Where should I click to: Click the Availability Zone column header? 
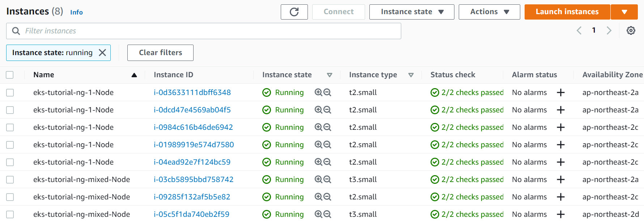pos(613,75)
